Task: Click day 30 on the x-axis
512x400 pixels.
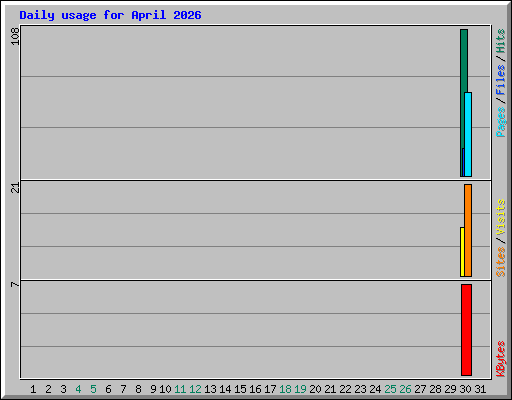Action: pos(465,389)
